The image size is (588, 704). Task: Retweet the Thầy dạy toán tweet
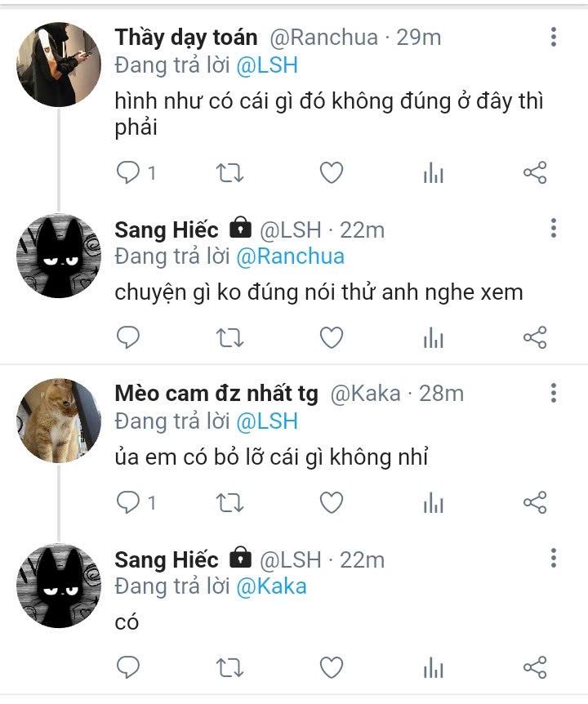coord(229,172)
